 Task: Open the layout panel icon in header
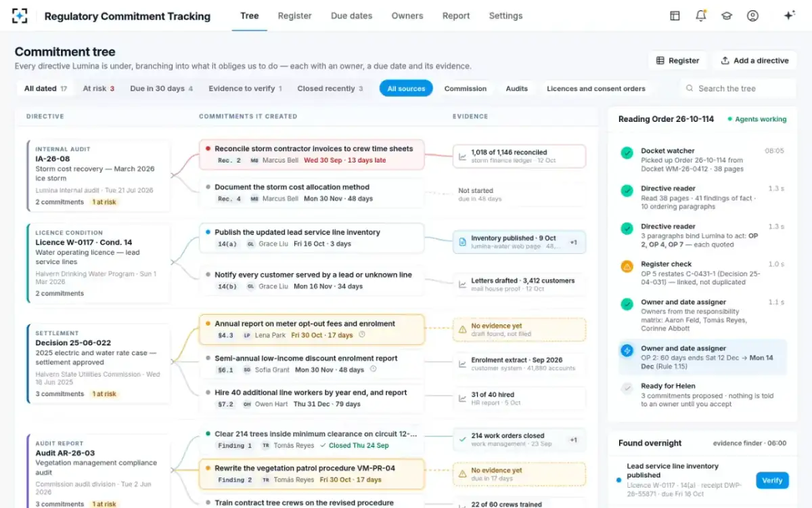click(675, 16)
